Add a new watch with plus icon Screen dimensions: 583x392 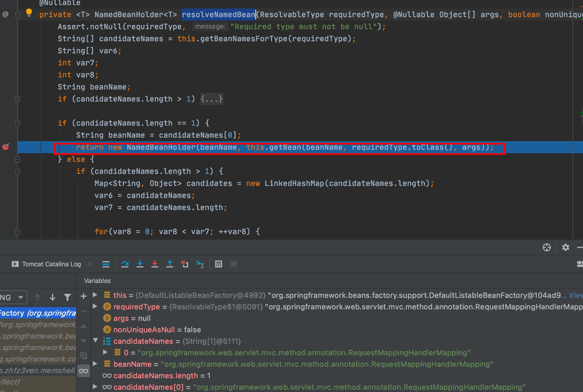pyautogui.click(x=84, y=296)
